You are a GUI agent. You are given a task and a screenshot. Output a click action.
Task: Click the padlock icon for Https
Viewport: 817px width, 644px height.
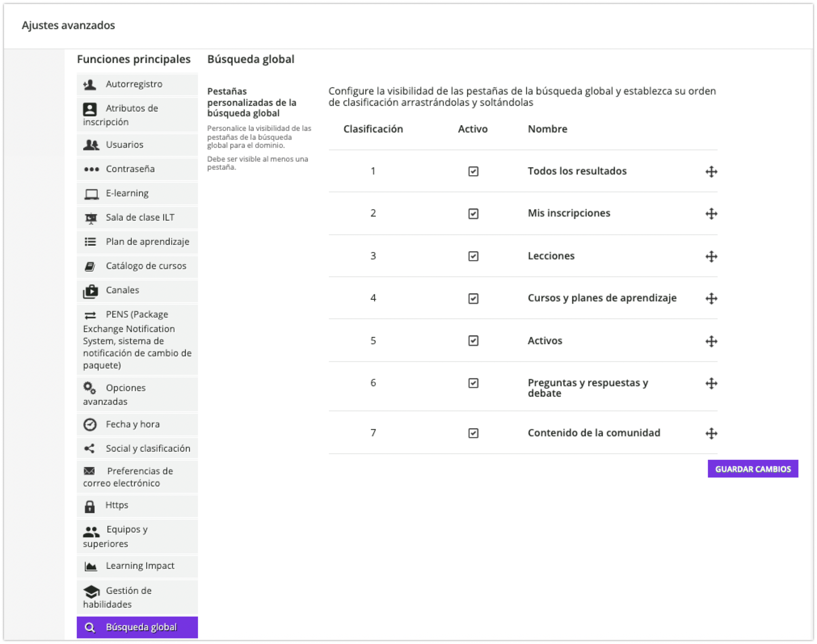point(90,506)
